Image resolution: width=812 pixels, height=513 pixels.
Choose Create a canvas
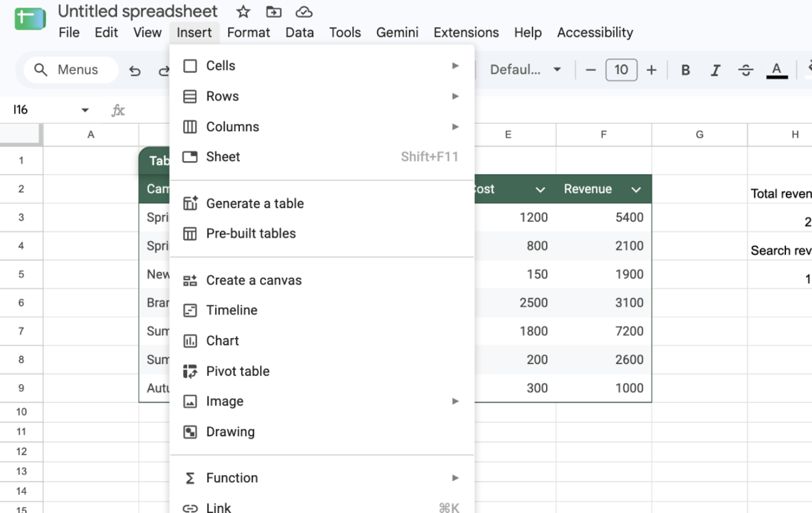click(x=322, y=281)
